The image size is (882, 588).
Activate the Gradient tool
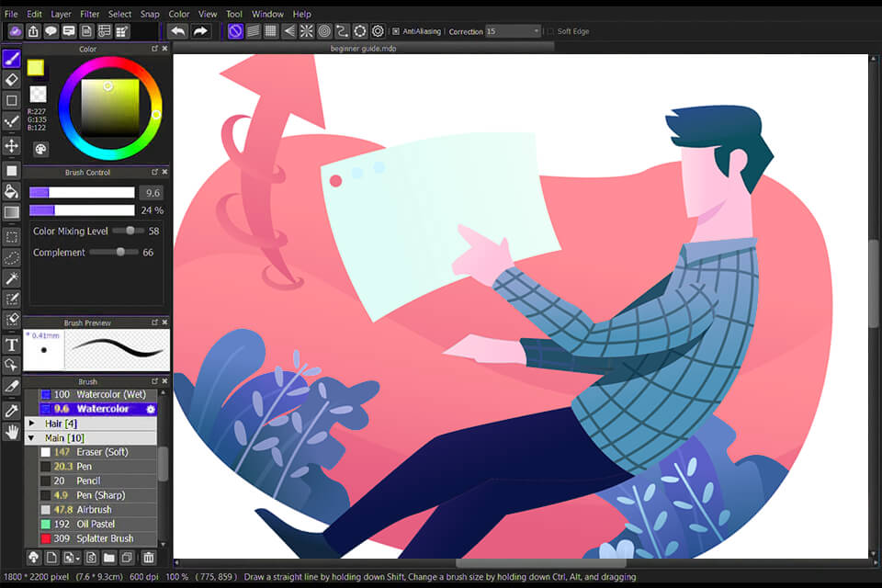point(12,213)
